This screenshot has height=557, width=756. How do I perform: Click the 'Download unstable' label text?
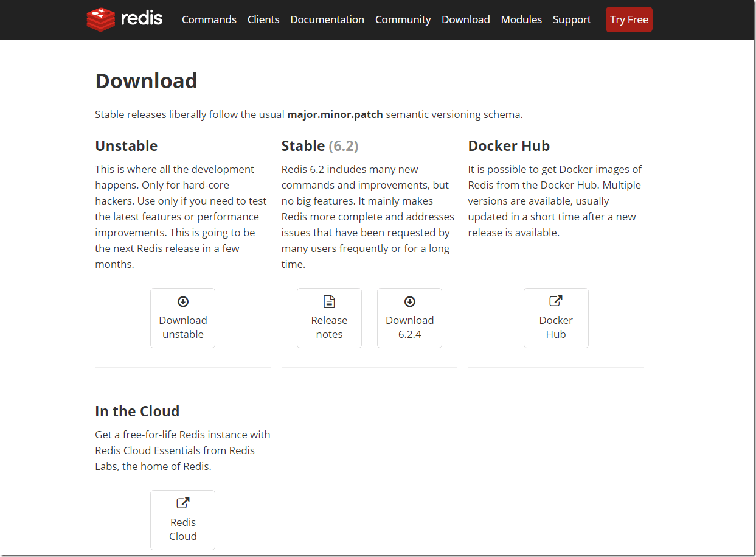coord(183,327)
